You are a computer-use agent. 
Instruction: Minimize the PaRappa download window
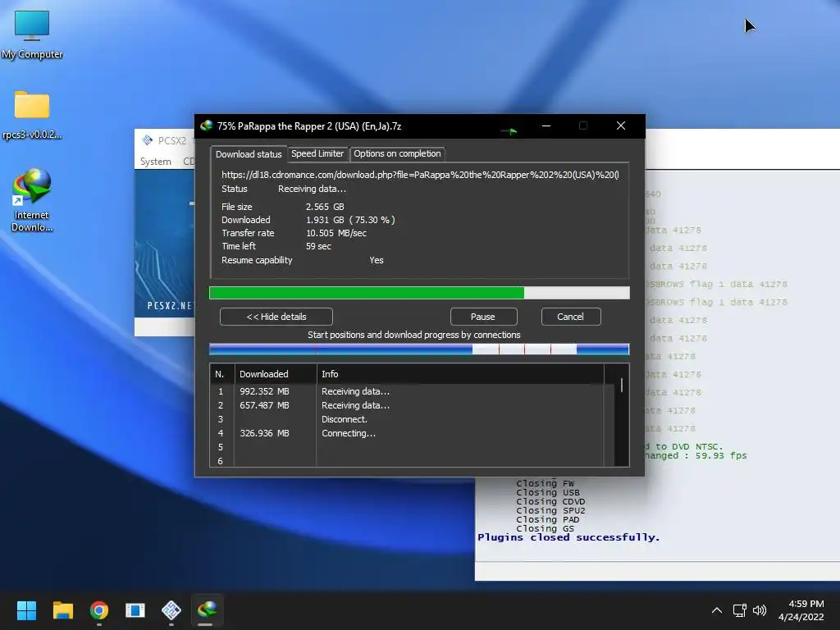point(546,126)
